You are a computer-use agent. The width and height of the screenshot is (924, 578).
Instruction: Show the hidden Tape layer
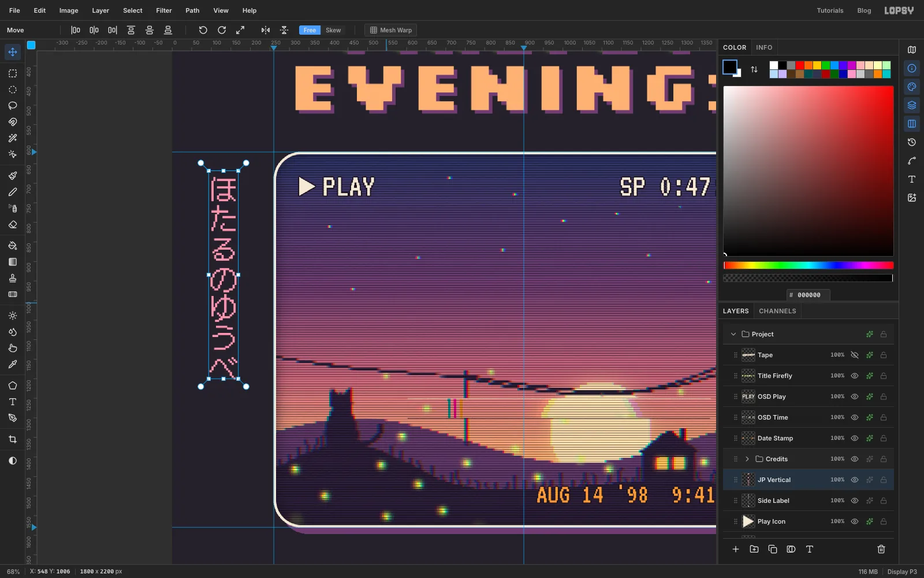point(855,355)
